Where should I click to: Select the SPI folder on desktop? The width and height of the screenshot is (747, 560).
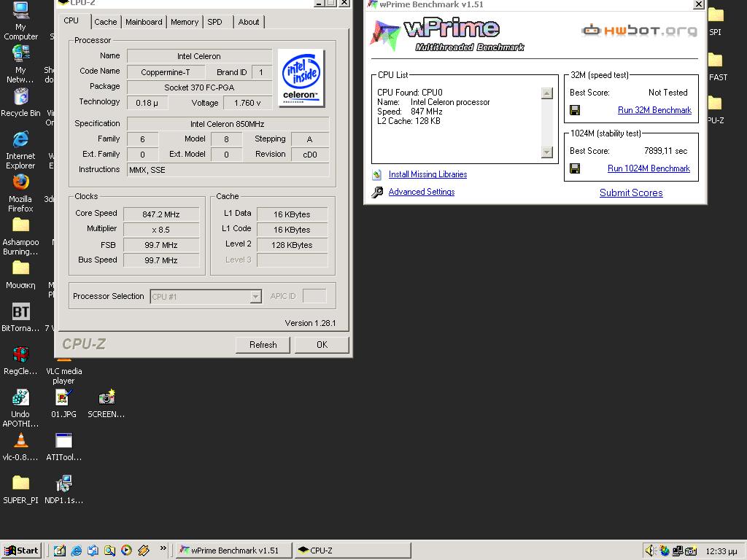click(715, 22)
